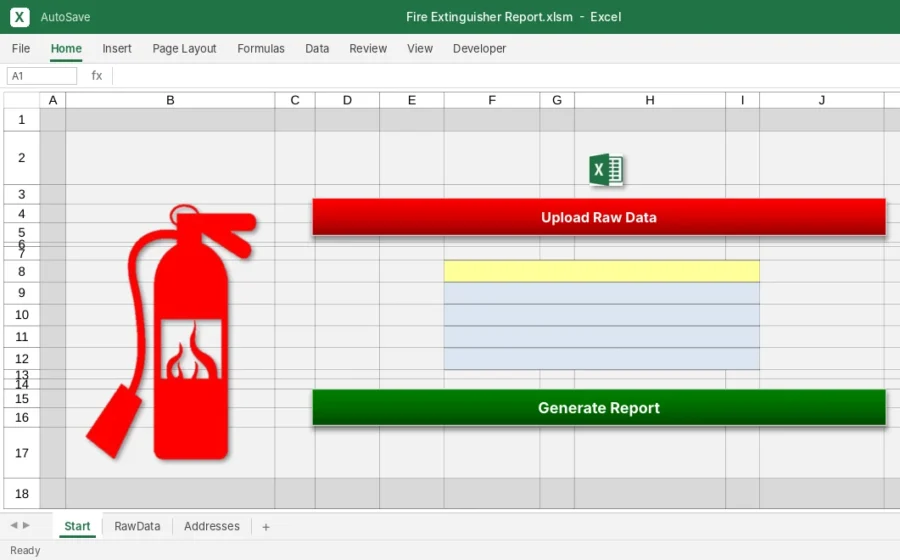Select the blue cell in row 9
The image size is (900, 560).
point(602,293)
